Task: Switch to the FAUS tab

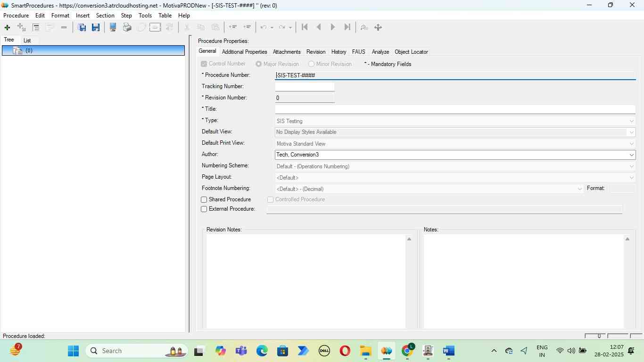Action: pyautogui.click(x=359, y=52)
